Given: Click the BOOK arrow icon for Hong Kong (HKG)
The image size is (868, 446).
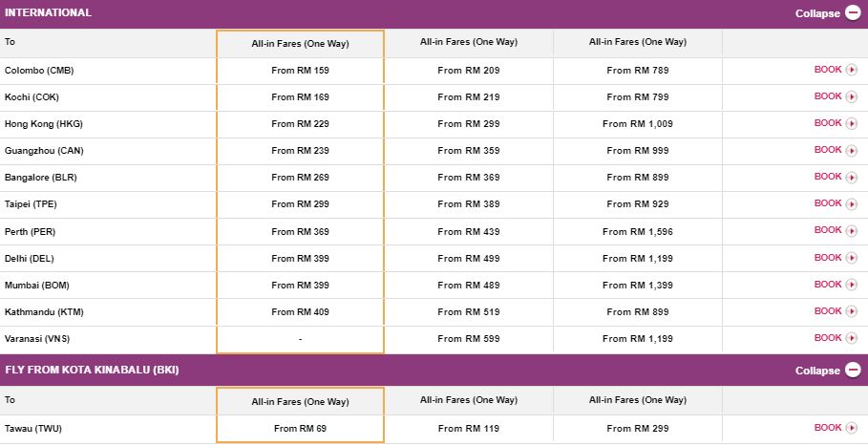Looking at the screenshot, I should click(852, 123).
